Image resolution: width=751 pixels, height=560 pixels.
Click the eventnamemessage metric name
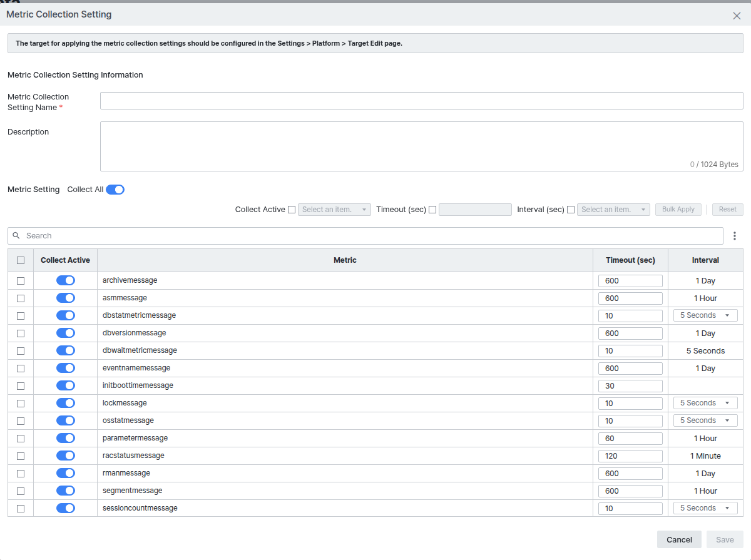pos(136,368)
